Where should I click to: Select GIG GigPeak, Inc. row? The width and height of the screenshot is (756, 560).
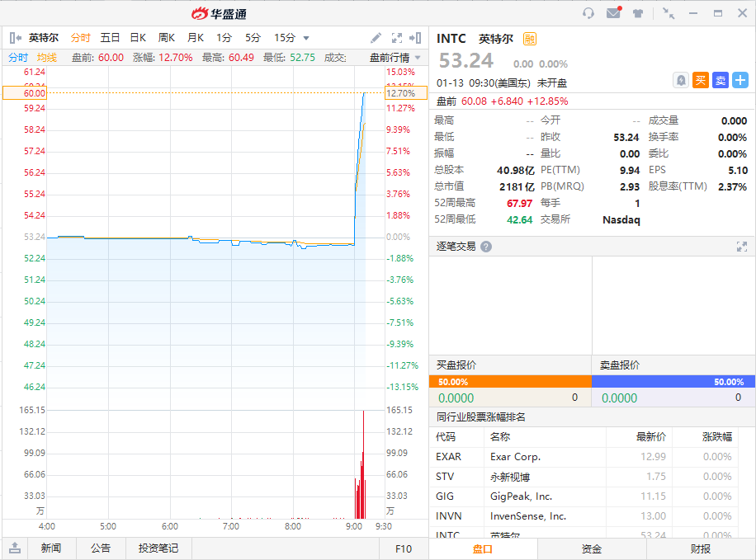tap(584, 496)
